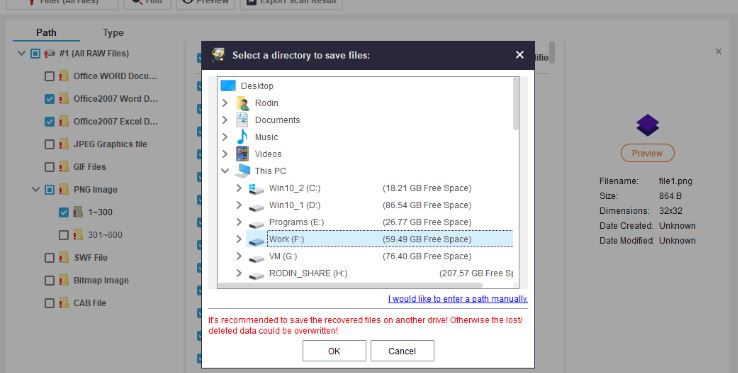Collapse the #1 All RAW Files node

(x=21, y=53)
